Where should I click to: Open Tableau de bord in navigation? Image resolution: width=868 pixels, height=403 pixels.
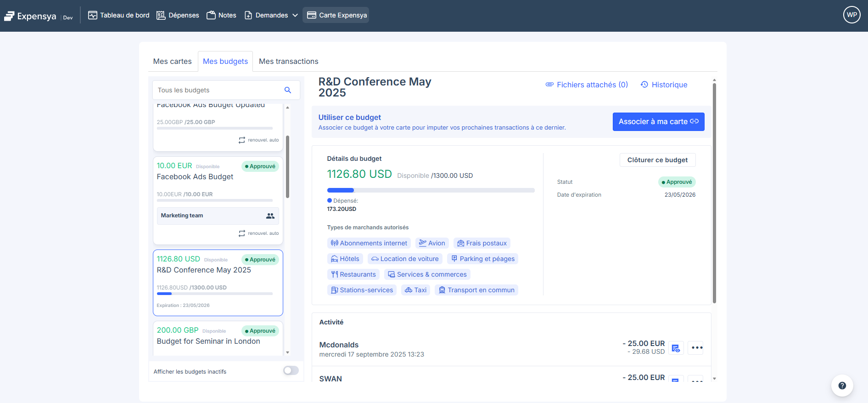(x=119, y=15)
